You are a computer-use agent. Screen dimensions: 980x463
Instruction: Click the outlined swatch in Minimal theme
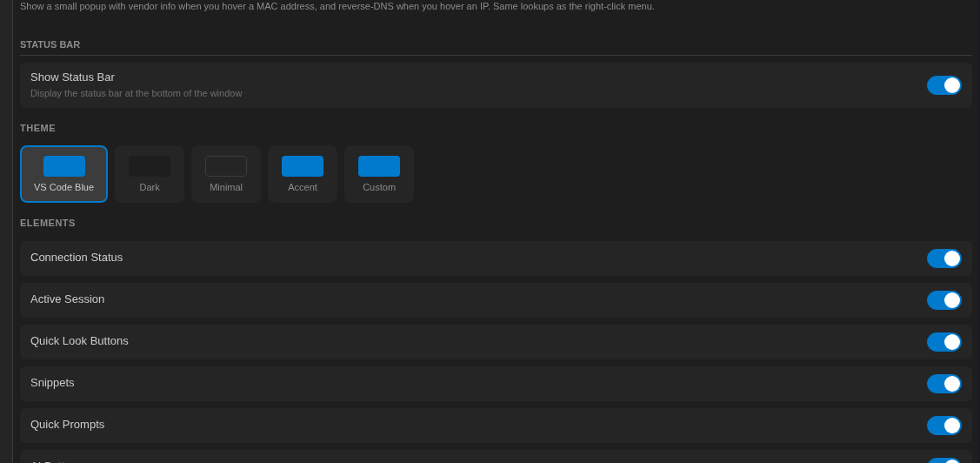pyautogui.click(x=225, y=166)
